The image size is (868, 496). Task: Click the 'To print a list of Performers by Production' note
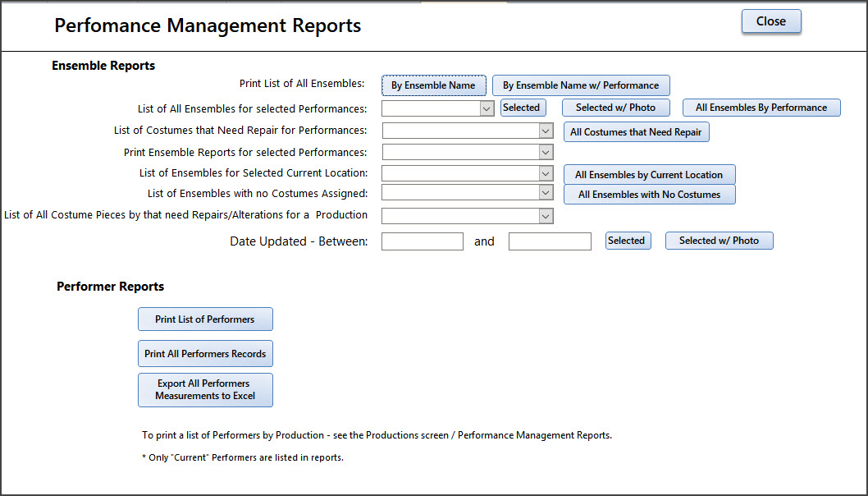coord(377,435)
